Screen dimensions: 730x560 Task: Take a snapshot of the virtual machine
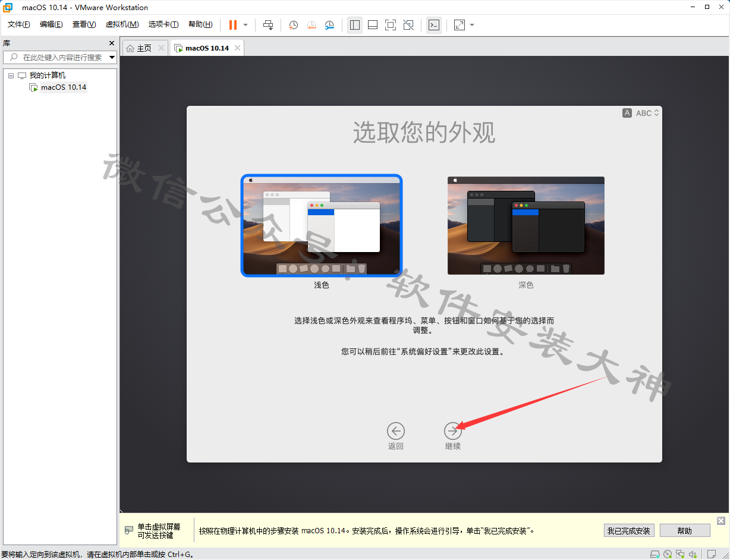[x=293, y=25]
